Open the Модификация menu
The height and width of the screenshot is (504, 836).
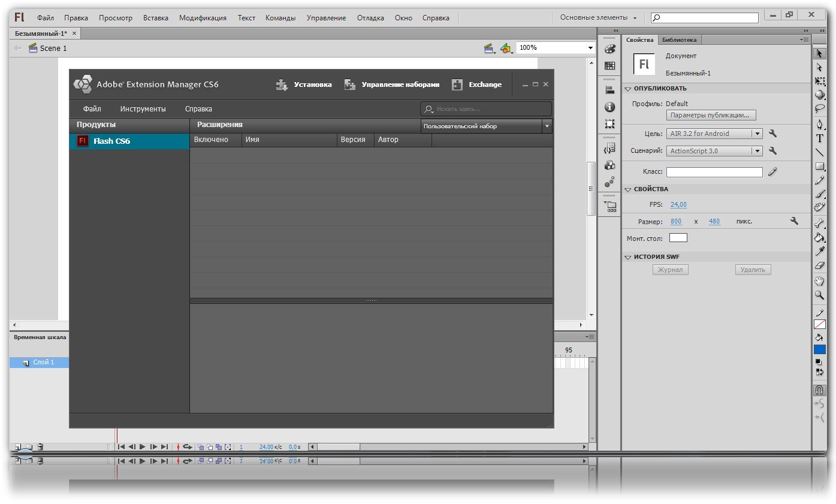tap(203, 18)
